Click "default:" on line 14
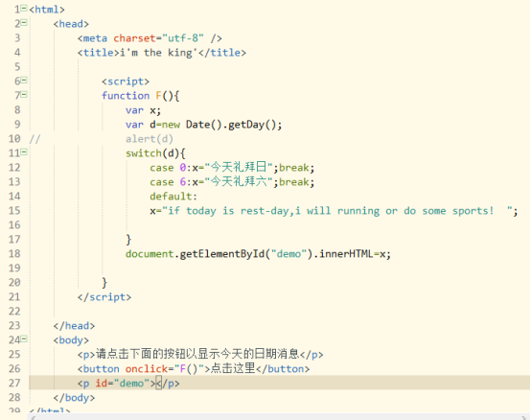531x420 pixels. click(173, 197)
